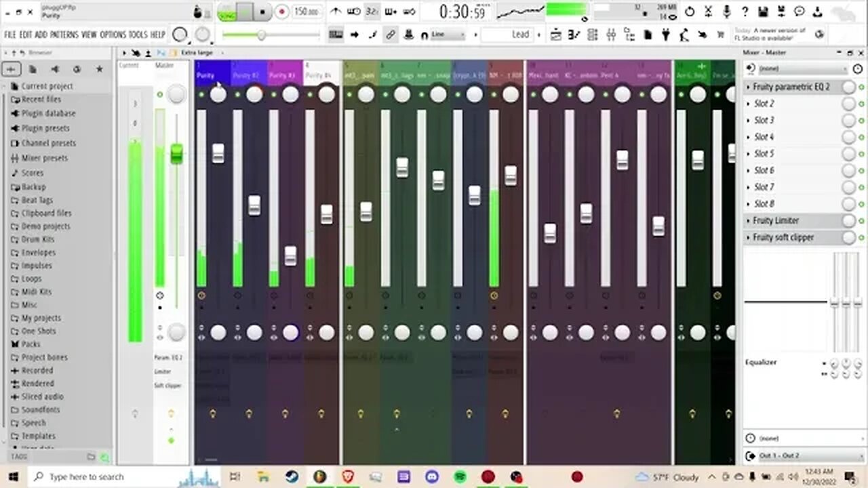Open the FILE menu

tap(10, 35)
